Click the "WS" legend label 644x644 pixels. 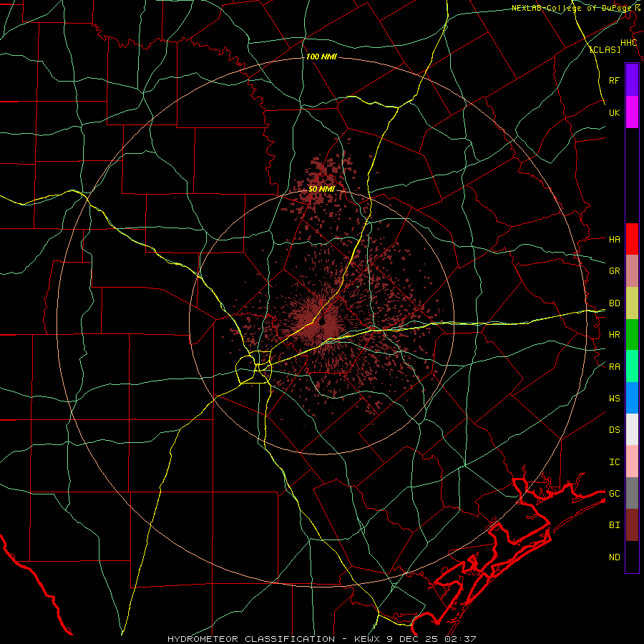[614, 398]
